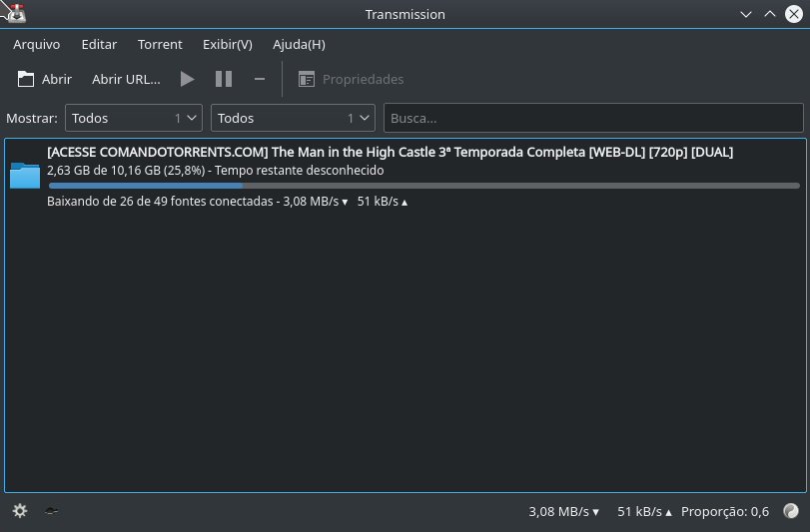Focus the Busca... search field
The height and width of the screenshot is (532, 810).
coord(593,118)
